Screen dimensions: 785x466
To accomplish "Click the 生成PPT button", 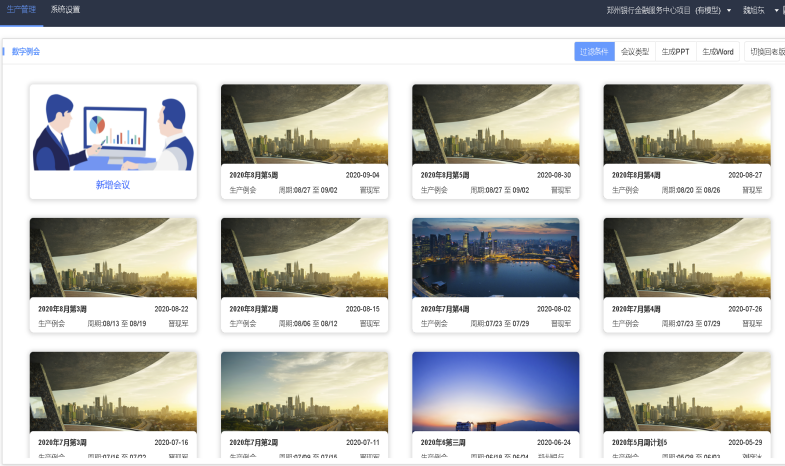I will coord(675,52).
